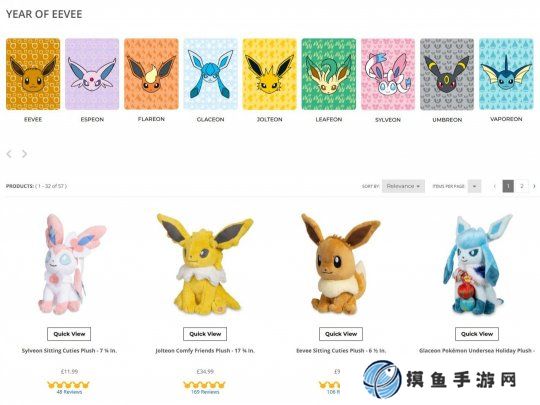Open the Vaporeon category card
Screen dimensions: 540x405
506,74
